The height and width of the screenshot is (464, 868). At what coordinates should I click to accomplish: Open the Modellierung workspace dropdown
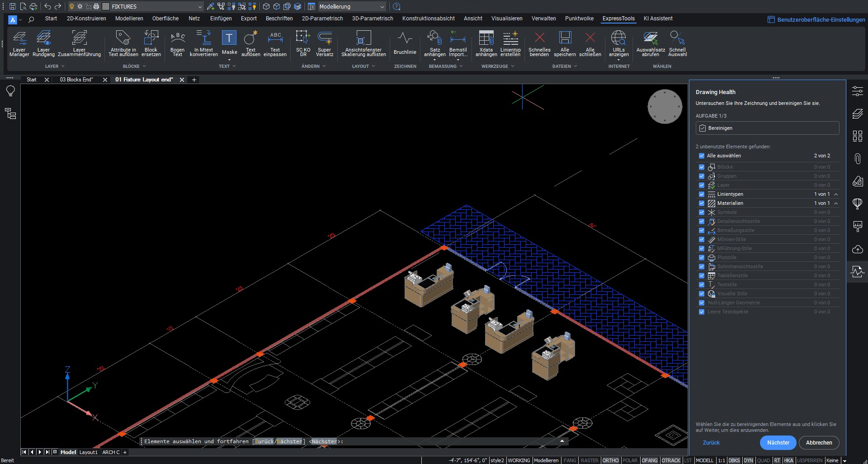pyautogui.click(x=382, y=7)
